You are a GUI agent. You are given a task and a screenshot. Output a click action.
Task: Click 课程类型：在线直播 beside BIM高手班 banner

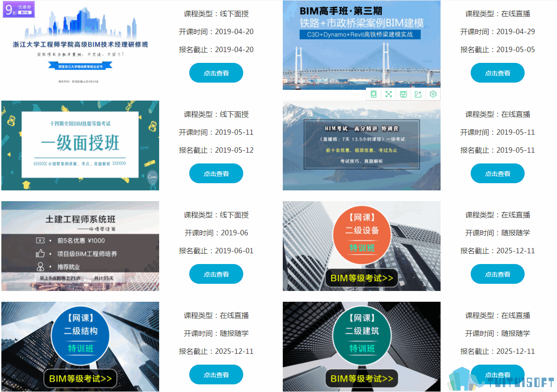pyautogui.click(x=498, y=13)
